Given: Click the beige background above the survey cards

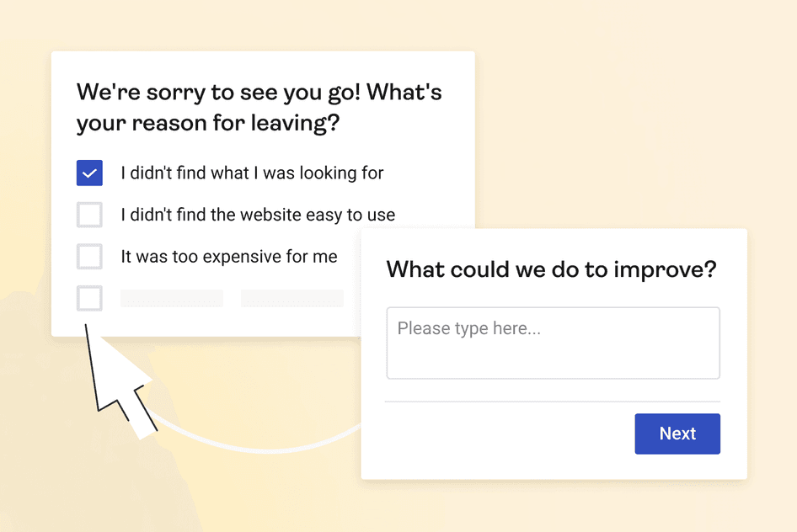Looking at the screenshot, I should click(398, 24).
